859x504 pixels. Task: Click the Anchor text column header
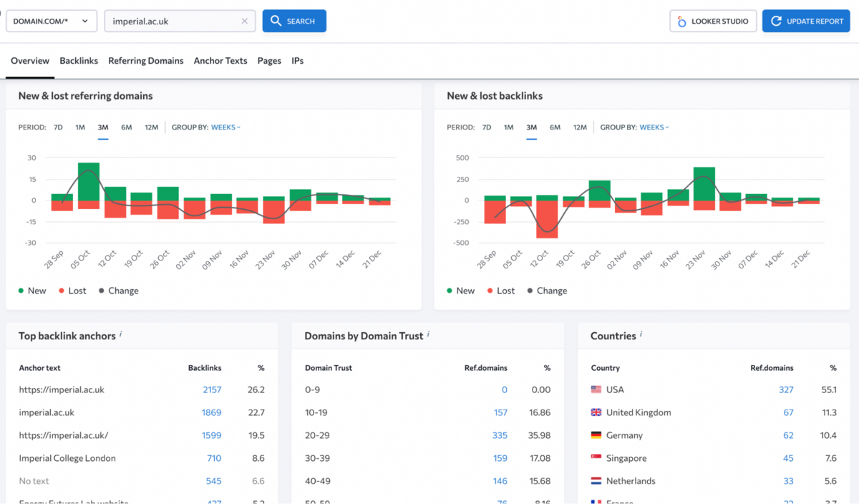[39, 368]
